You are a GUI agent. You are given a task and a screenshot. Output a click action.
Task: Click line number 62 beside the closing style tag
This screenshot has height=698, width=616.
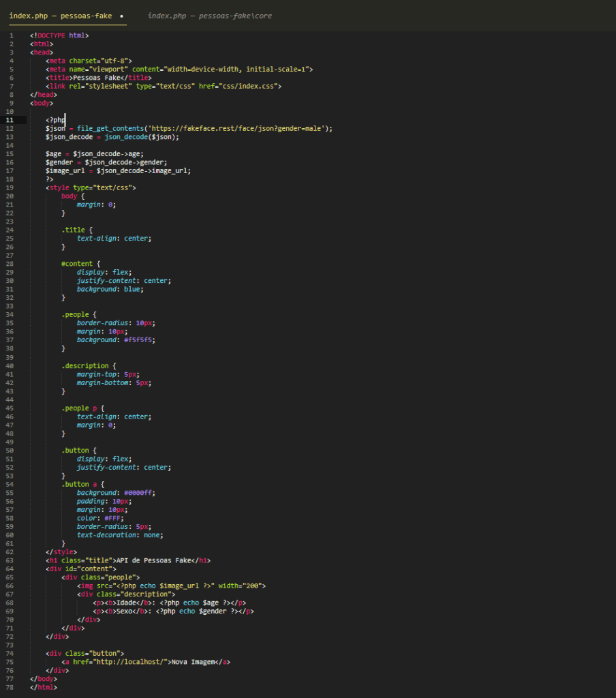pyautogui.click(x=10, y=551)
